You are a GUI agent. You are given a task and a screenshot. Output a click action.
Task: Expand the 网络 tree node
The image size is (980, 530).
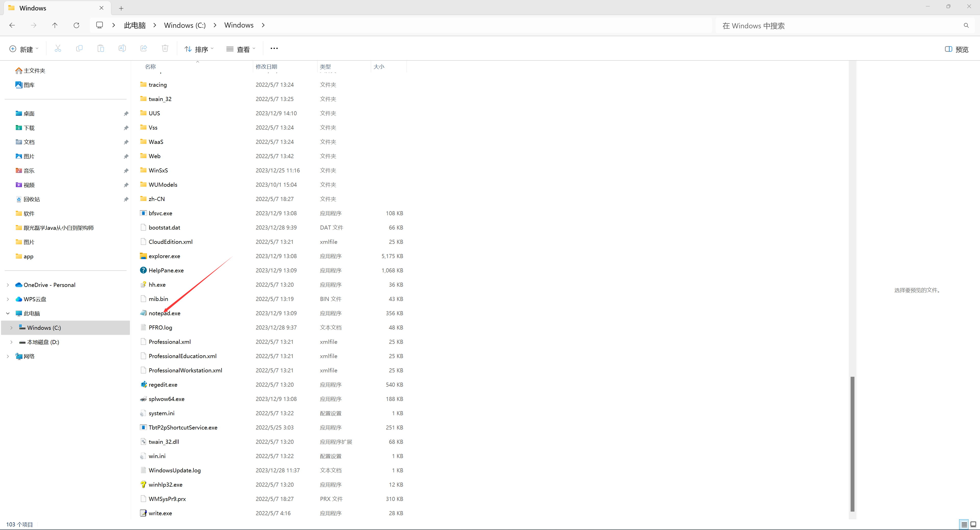(x=8, y=356)
